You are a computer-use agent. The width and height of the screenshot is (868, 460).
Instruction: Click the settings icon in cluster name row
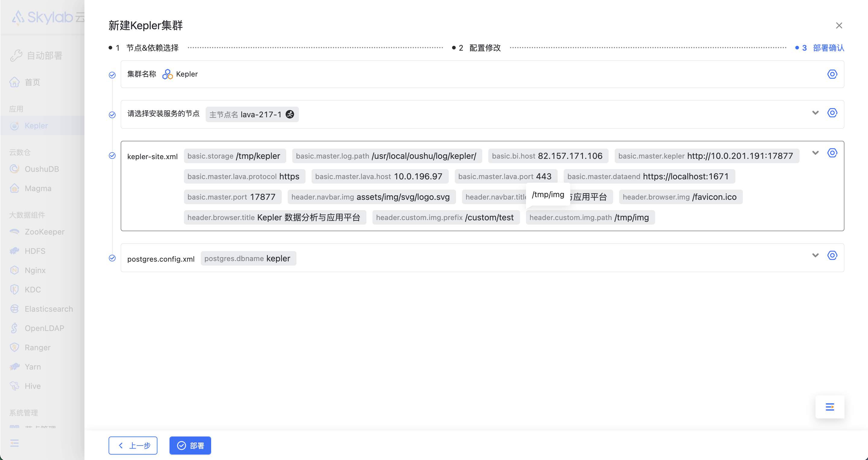click(832, 74)
